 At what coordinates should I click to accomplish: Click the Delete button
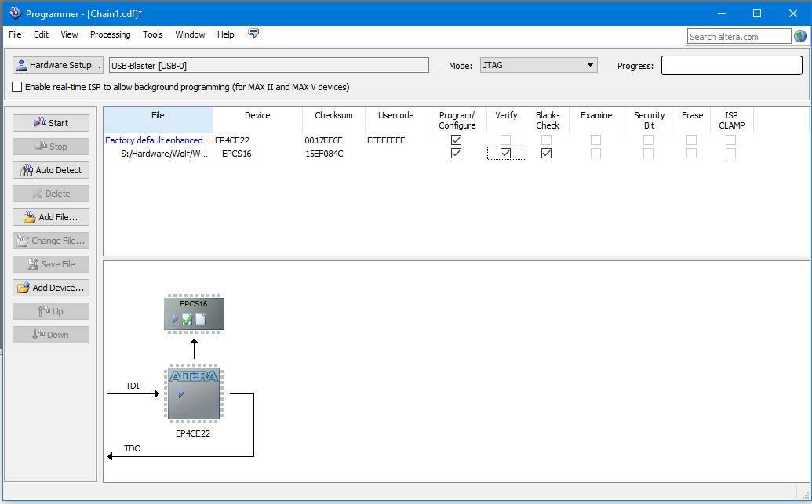coord(51,194)
